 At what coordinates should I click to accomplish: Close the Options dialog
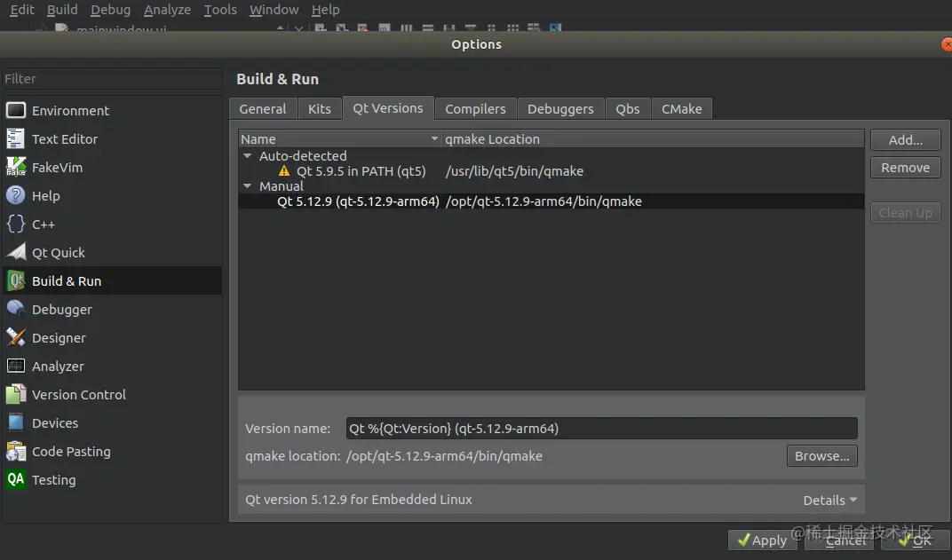tap(947, 44)
